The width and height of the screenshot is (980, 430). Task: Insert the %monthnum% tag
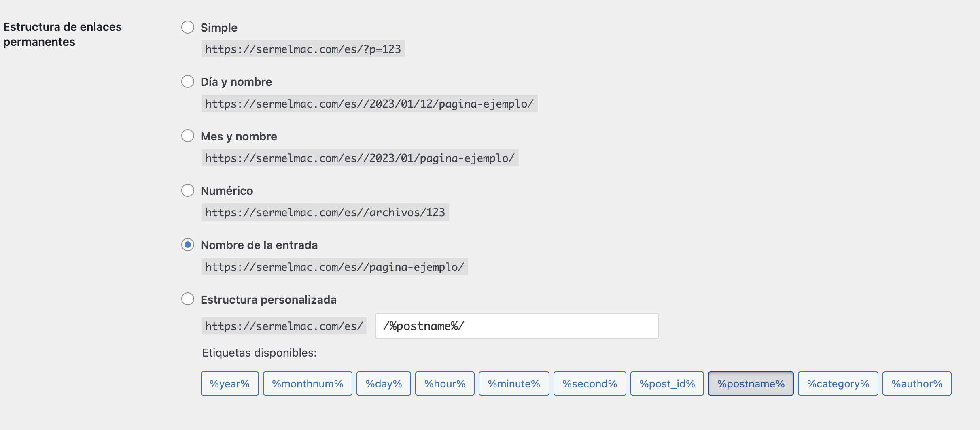coord(308,383)
